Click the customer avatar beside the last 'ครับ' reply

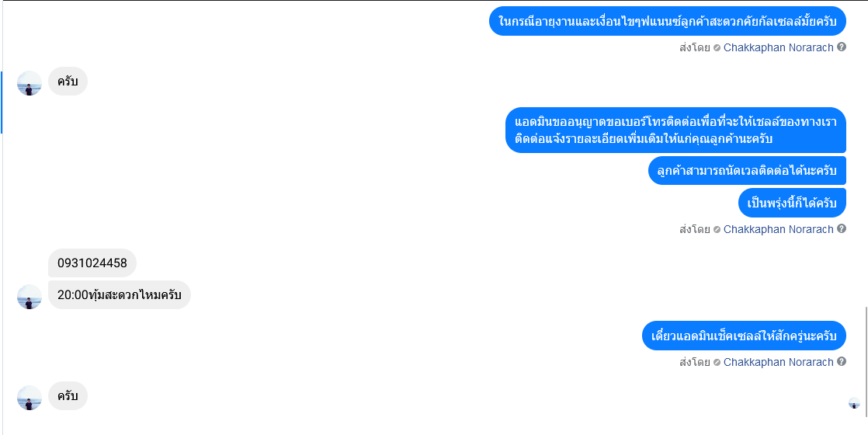pos(30,398)
